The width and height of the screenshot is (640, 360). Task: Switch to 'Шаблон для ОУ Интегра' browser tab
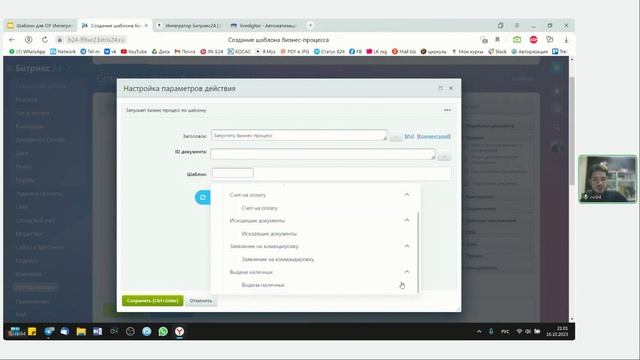click(40, 25)
